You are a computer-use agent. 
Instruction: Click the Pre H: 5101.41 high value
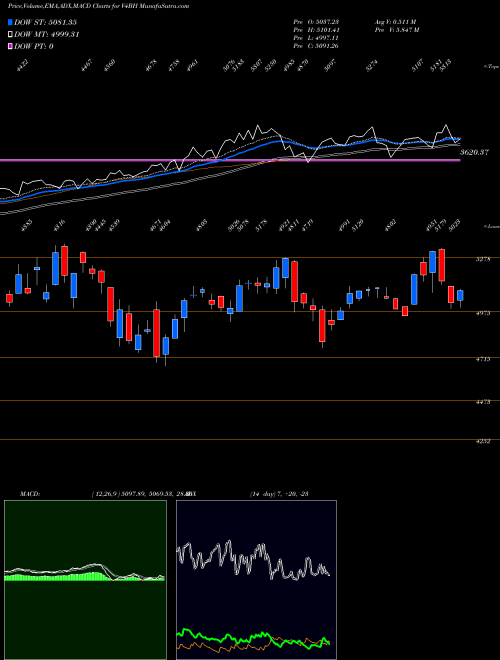pos(316,30)
